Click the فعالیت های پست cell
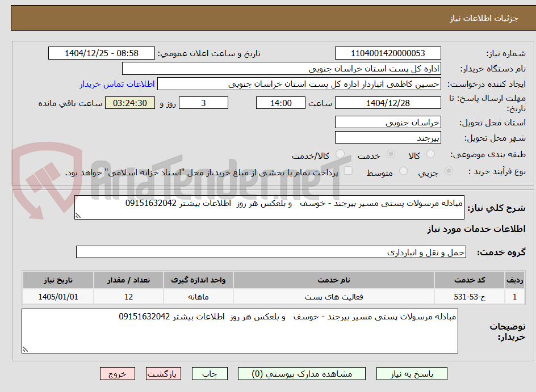This screenshot has height=392, width=536. coord(334,297)
